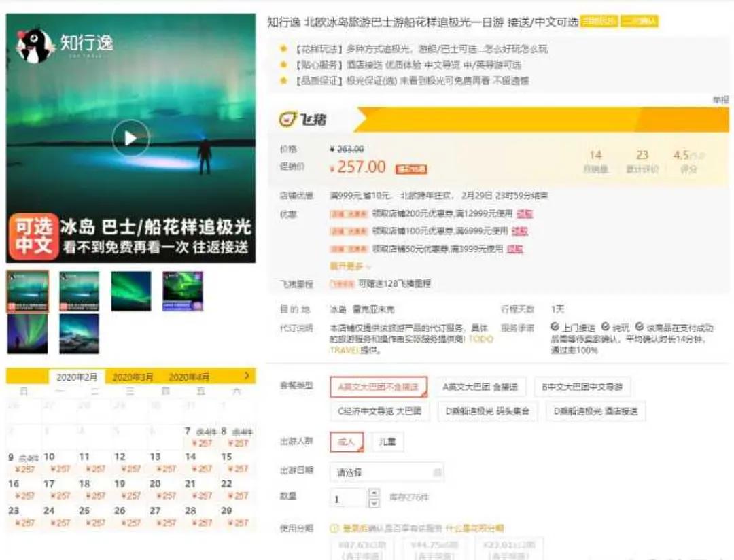Click the 14 月销量 monthly sales figure
The image size is (734, 560).
(595, 161)
